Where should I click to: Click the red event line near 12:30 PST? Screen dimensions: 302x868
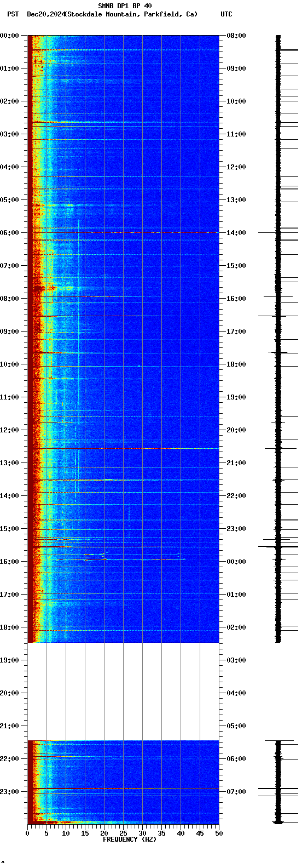123,448
